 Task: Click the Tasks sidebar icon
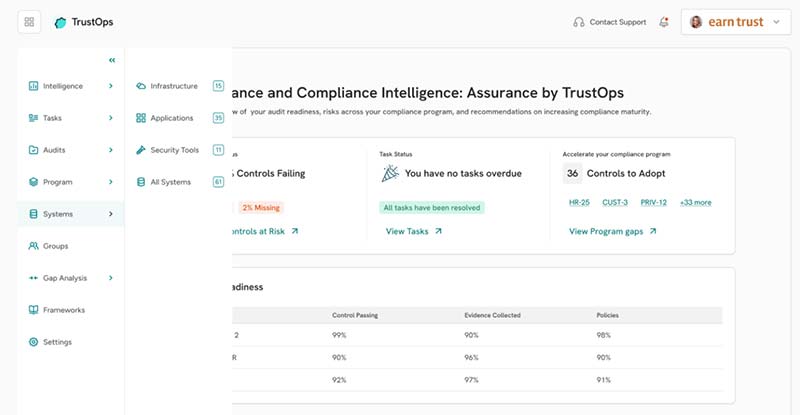[33, 118]
